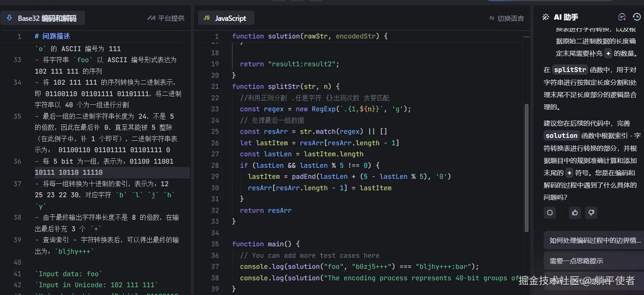Click the AI assistant sparkle icon
The height and width of the screenshot is (295, 644).
(x=545, y=17)
